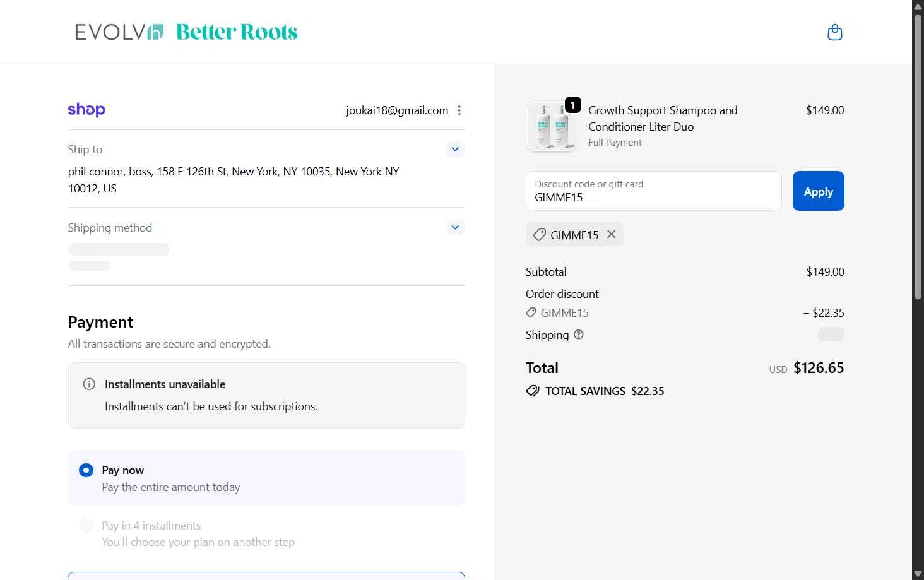Image resolution: width=924 pixels, height=580 pixels.
Task: Open the shopping bag cart icon
Action: [x=834, y=32]
